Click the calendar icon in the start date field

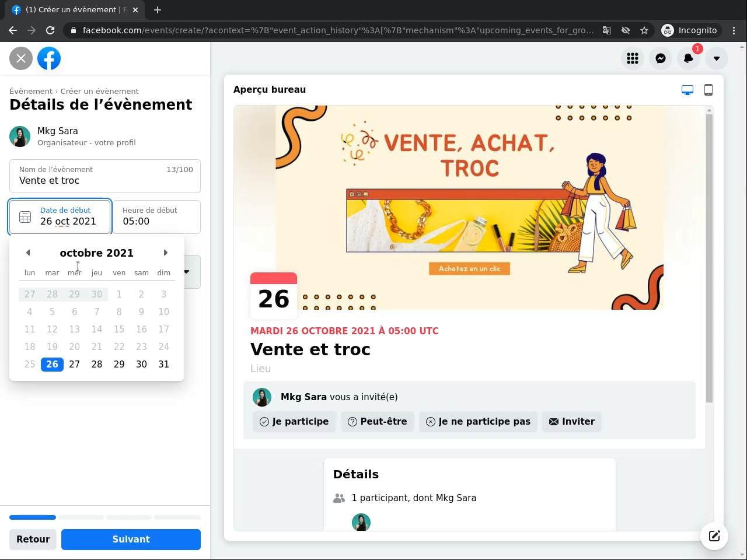point(25,217)
